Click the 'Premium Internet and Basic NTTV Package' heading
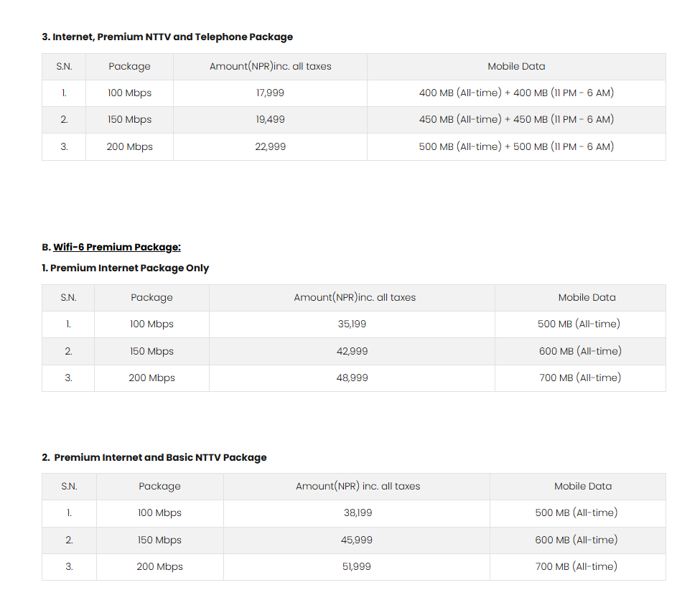The width and height of the screenshot is (700, 590). 159,457
